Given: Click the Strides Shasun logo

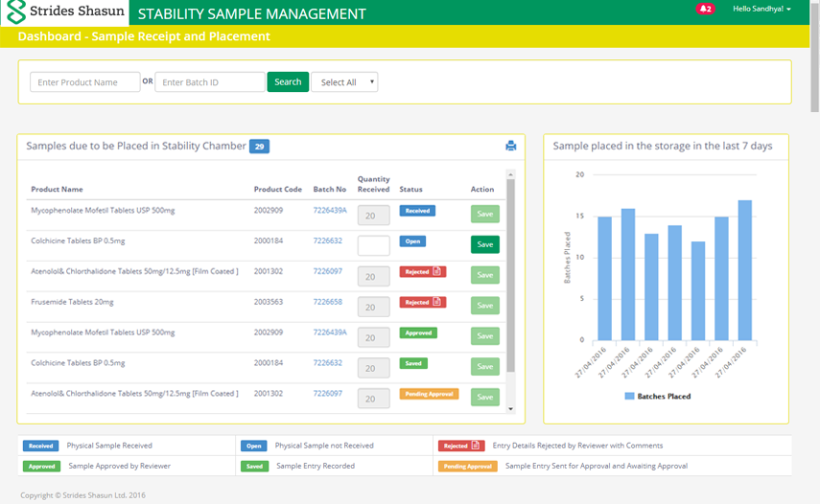Looking at the screenshot, I should [x=63, y=12].
